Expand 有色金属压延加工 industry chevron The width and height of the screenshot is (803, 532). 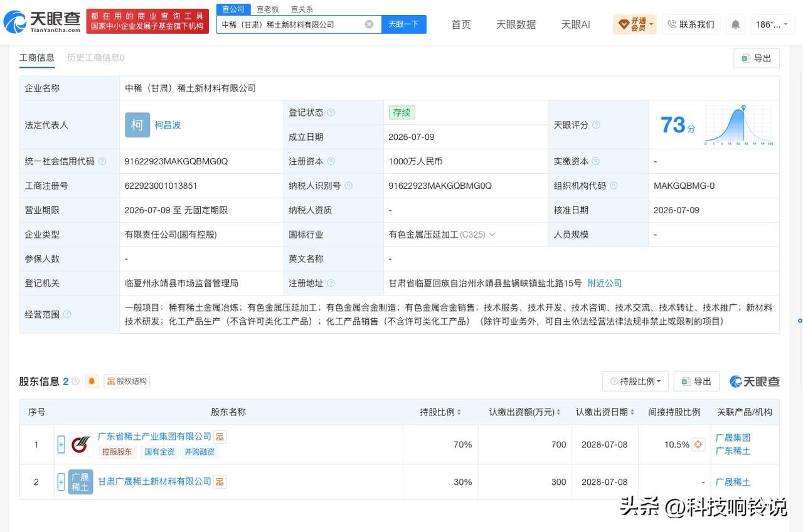(x=492, y=235)
